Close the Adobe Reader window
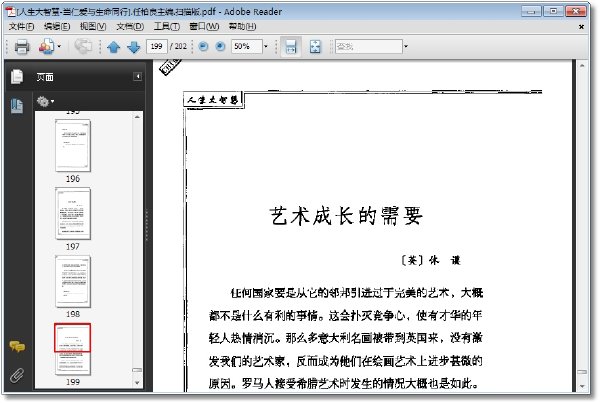 pos(576,11)
